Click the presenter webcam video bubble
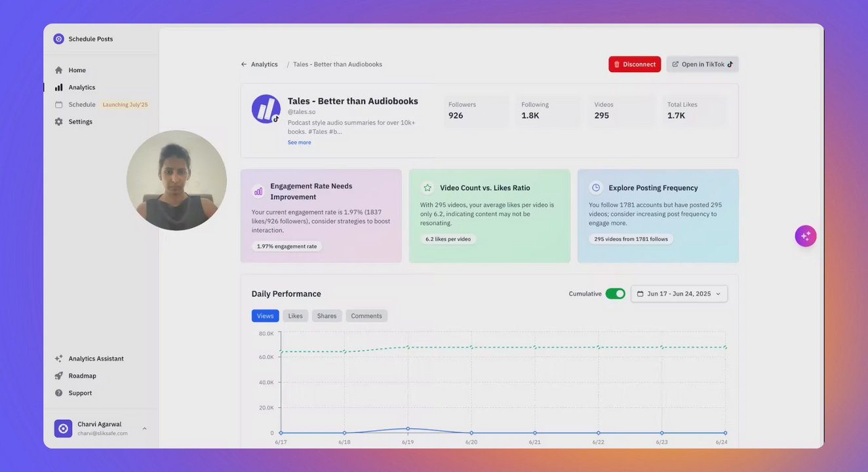This screenshot has width=868, height=472. pyautogui.click(x=176, y=180)
